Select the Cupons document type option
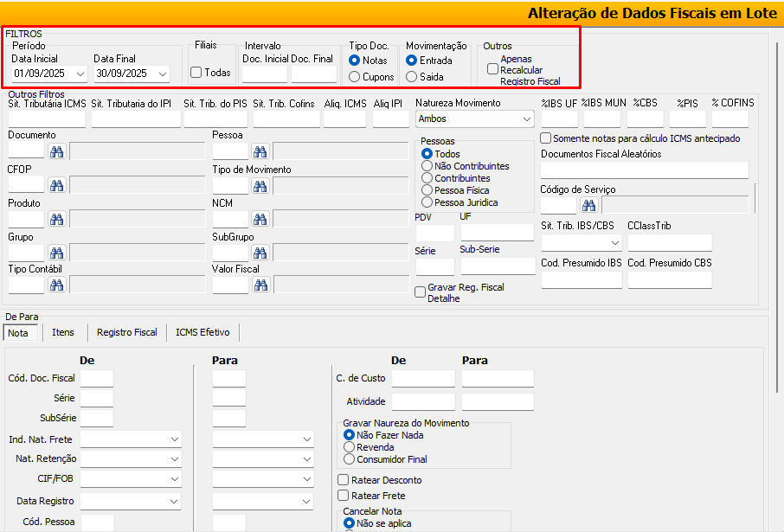 (355, 77)
